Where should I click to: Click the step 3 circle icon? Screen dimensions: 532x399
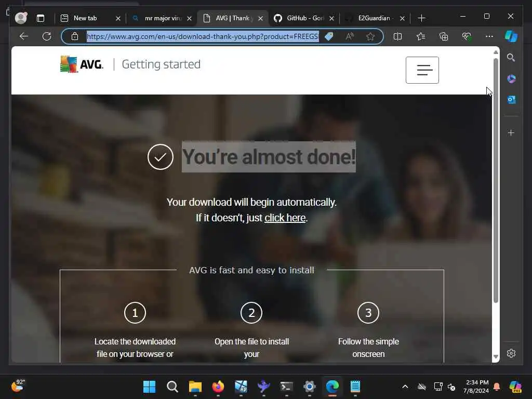click(x=368, y=312)
